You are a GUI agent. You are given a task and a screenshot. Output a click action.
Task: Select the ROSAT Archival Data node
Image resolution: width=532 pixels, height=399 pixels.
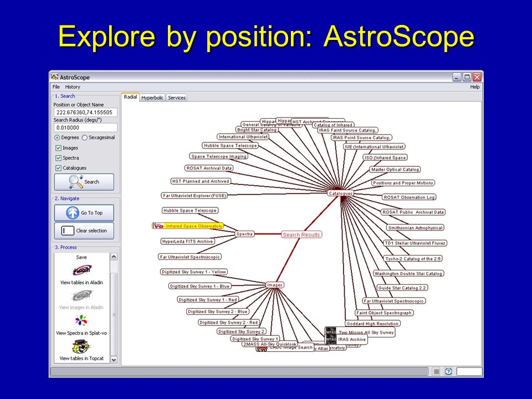(x=209, y=168)
